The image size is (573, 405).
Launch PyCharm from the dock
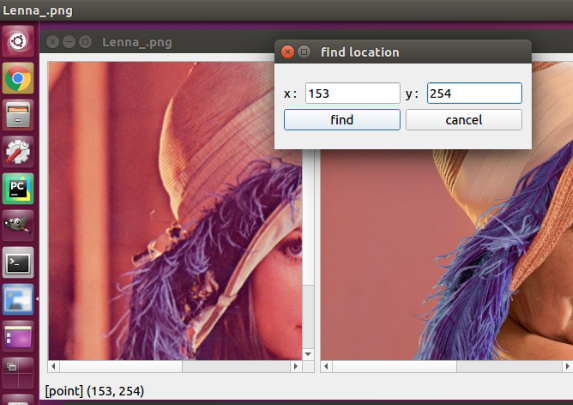[x=18, y=189]
